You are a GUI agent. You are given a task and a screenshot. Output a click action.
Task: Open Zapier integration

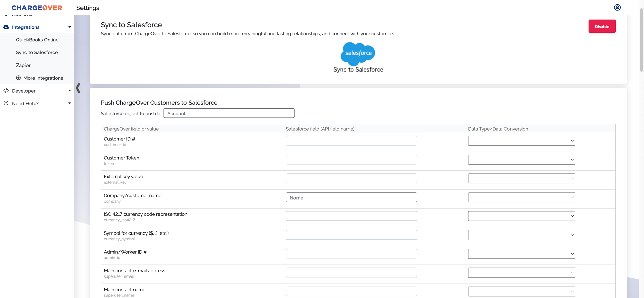(23, 65)
